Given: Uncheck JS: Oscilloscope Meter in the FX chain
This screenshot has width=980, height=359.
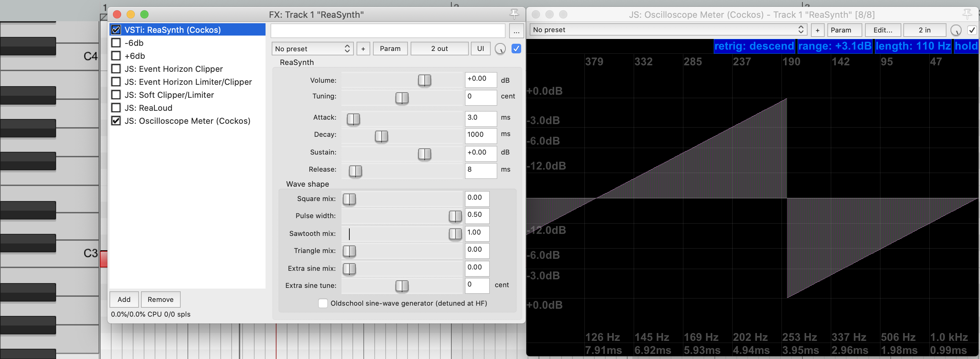Looking at the screenshot, I should point(116,121).
